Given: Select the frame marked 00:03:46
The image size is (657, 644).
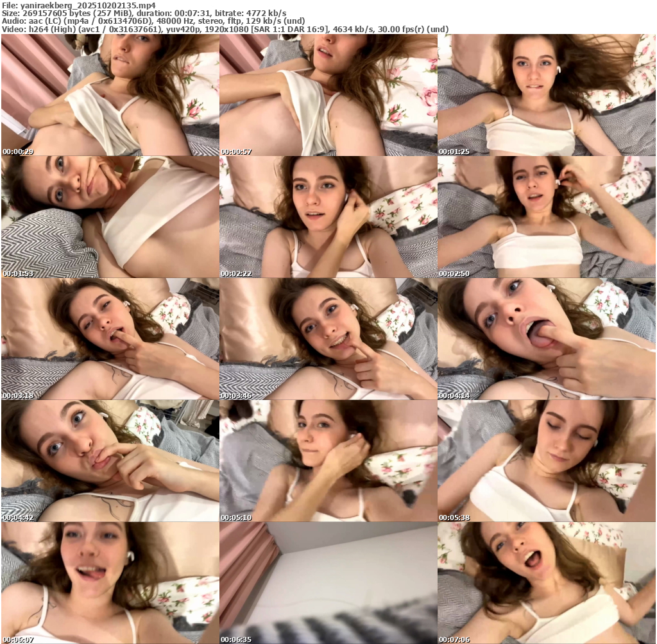Looking at the screenshot, I should [x=328, y=339].
